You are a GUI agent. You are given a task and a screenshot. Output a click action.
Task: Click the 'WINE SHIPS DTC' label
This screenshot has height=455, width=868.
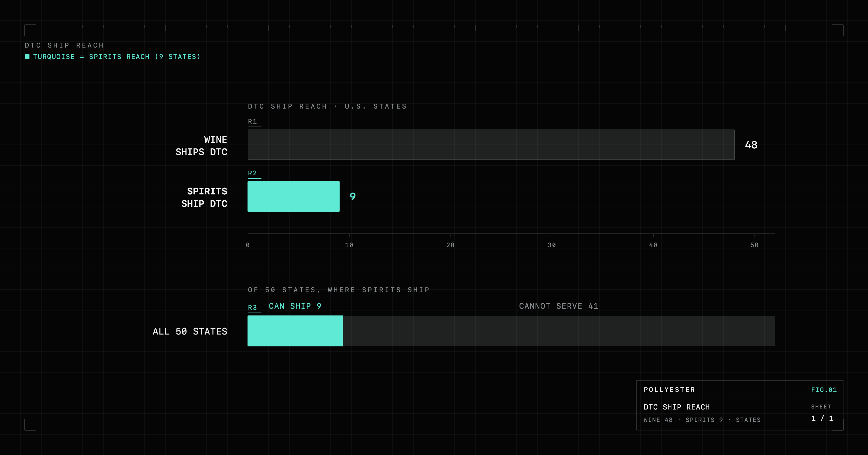(202, 146)
